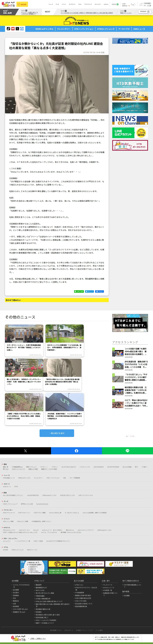153x644 pixels.
Task: Open the みんなで防災 HTBポータルサイト banner
Action: (130, 145)
